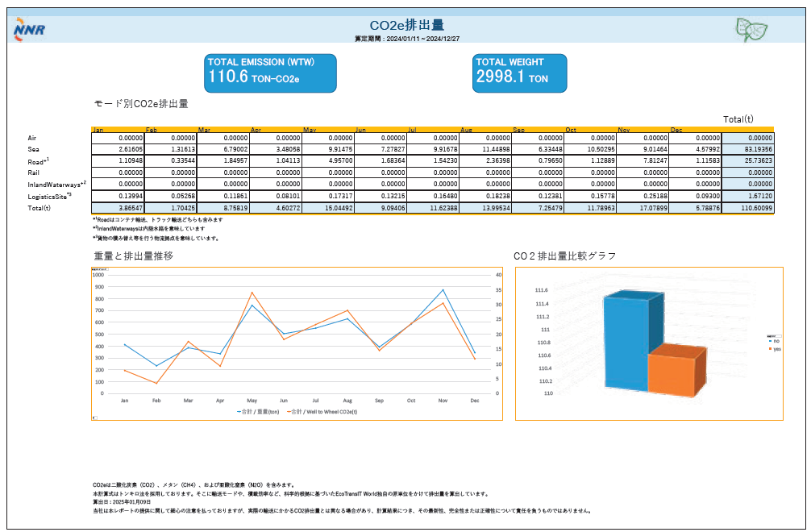Click the 合計 / 重量(ton) legend entry
Screen dimensions: 811x532
[258, 412]
